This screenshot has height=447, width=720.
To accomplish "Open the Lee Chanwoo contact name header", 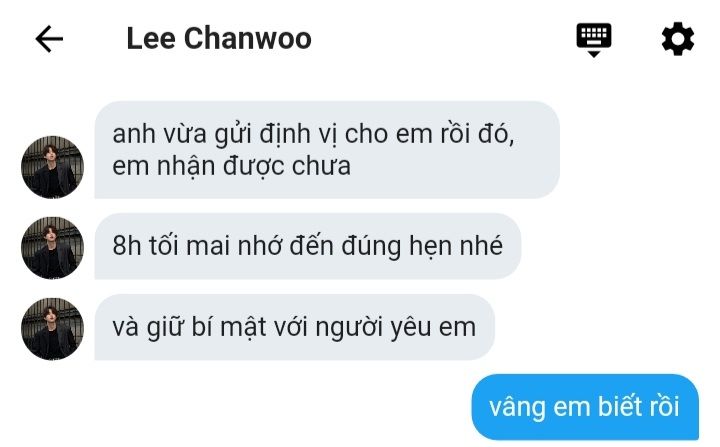I will [x=219, y=39].
